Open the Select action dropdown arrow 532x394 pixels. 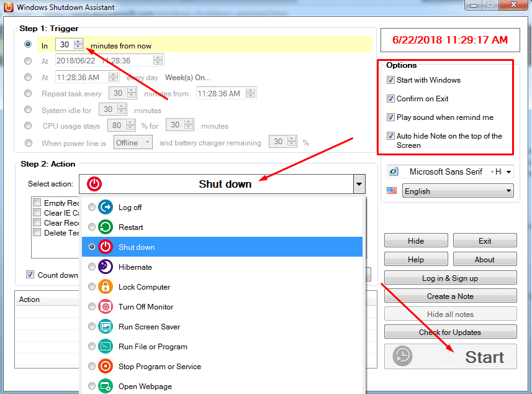[x=359, y=183]
